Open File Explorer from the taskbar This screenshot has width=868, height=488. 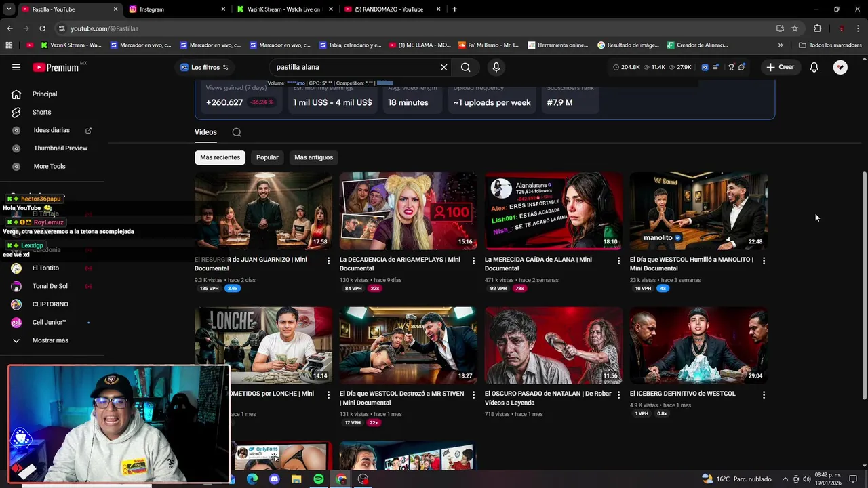296,479
